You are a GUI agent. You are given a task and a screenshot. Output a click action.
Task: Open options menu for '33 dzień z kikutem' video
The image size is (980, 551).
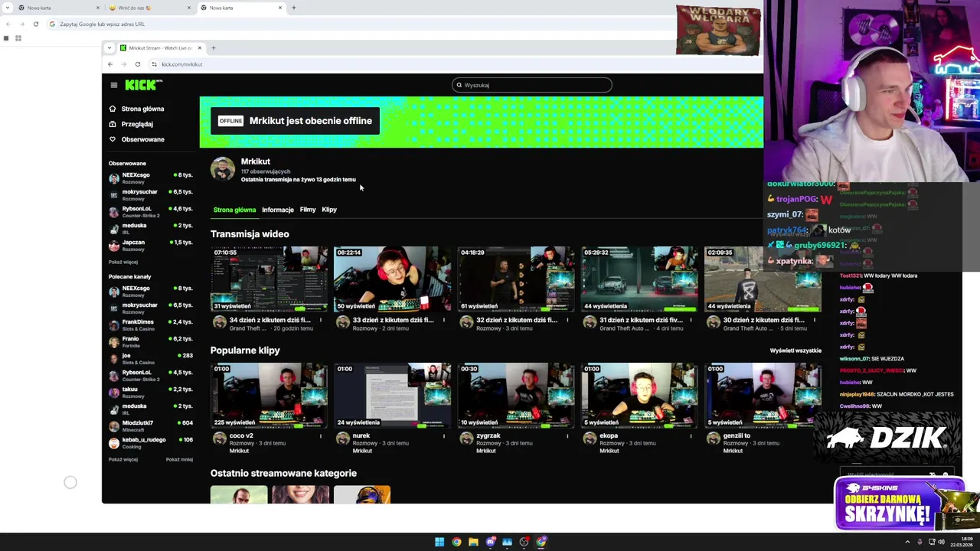pyautogui.click(x=444, y=320)
